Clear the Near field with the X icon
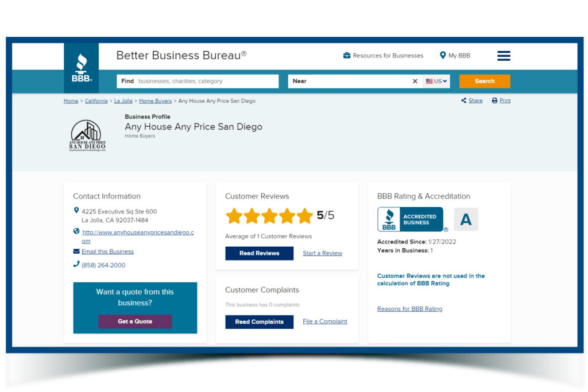This screenshot has width=588, height=392. click(415, 81)
